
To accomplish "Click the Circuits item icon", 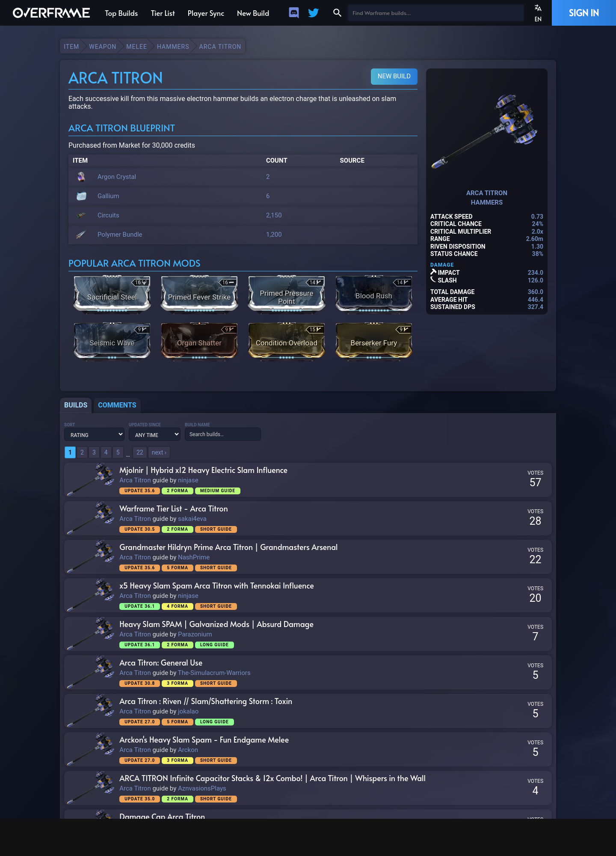I will click(x=81, y=215).
